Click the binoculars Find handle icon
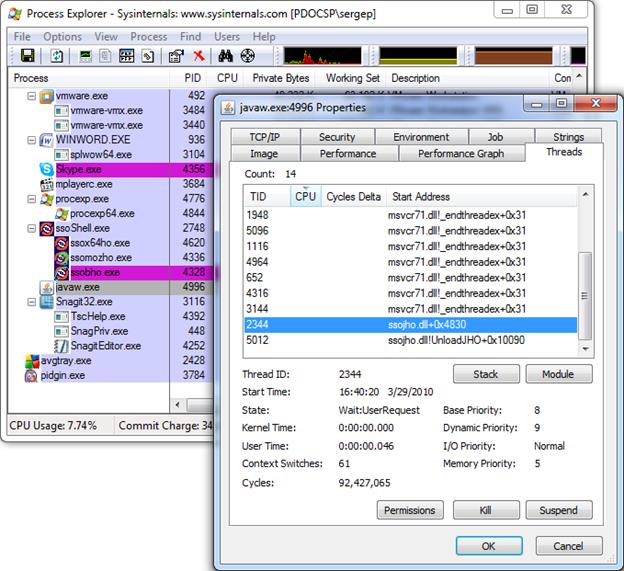 point(226,56)
